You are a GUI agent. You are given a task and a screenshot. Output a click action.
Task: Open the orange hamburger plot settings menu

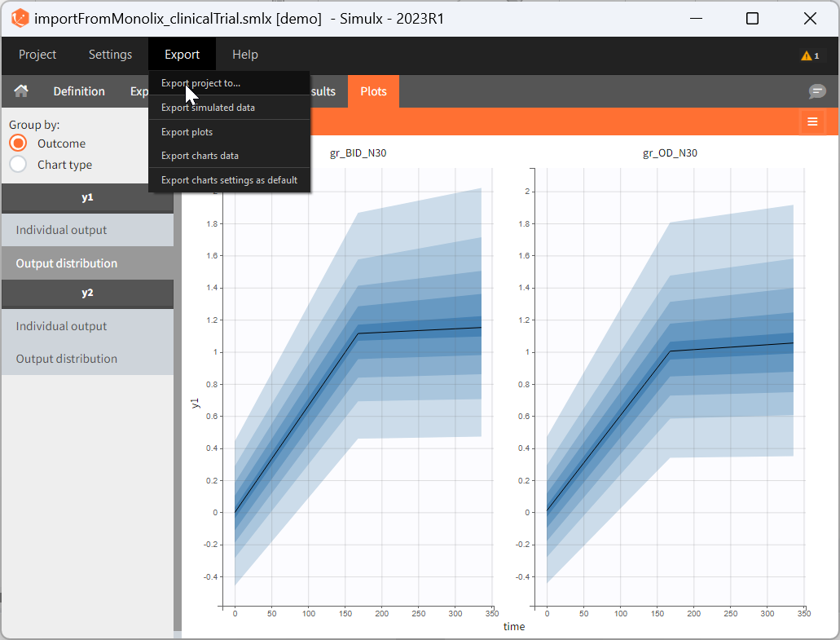[x=812, y=121]
